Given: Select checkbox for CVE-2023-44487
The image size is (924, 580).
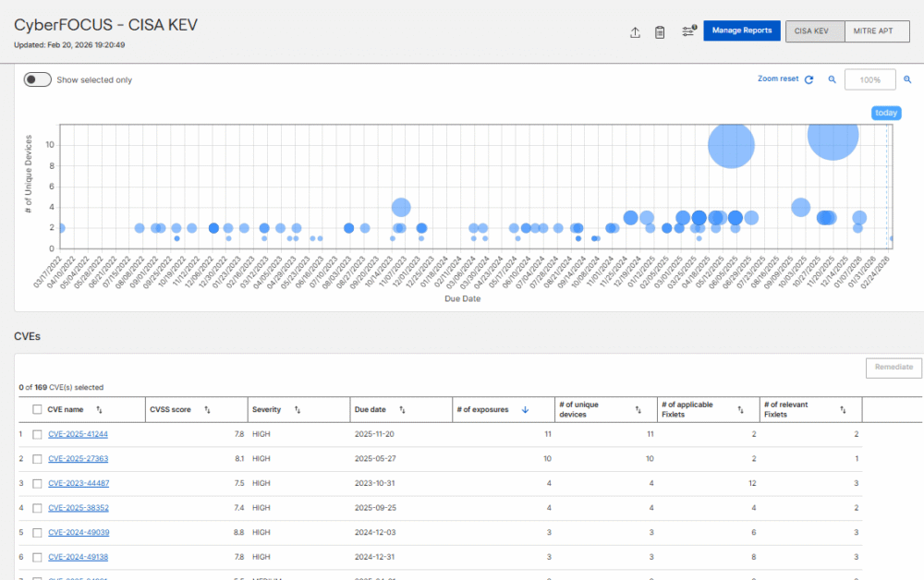Looking at the screenshot, I should click(37, 483).
